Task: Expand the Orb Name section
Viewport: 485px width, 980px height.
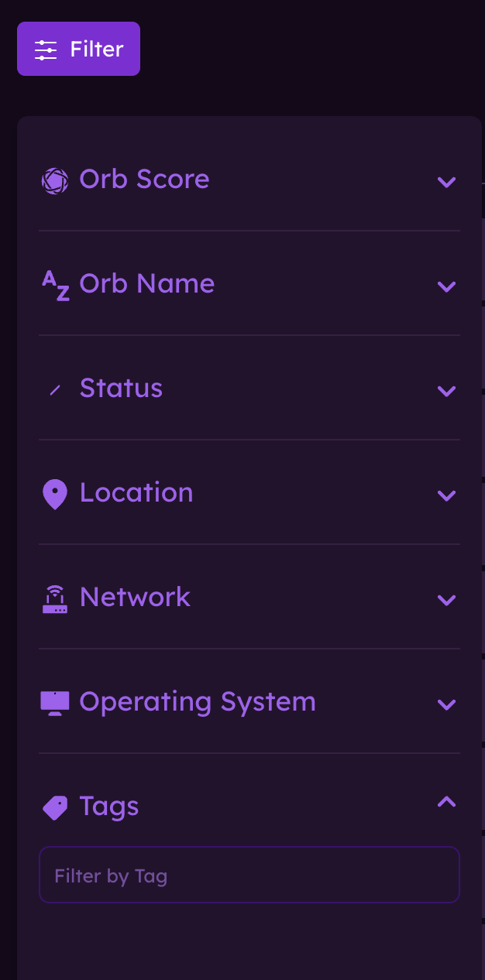Action: click(447, 287)
